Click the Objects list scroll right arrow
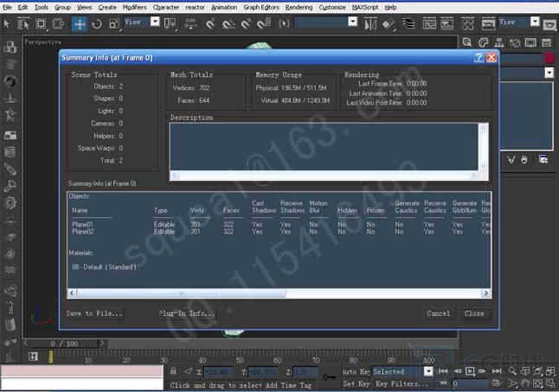Screen dimensions: 559x392 coord(485,293)
